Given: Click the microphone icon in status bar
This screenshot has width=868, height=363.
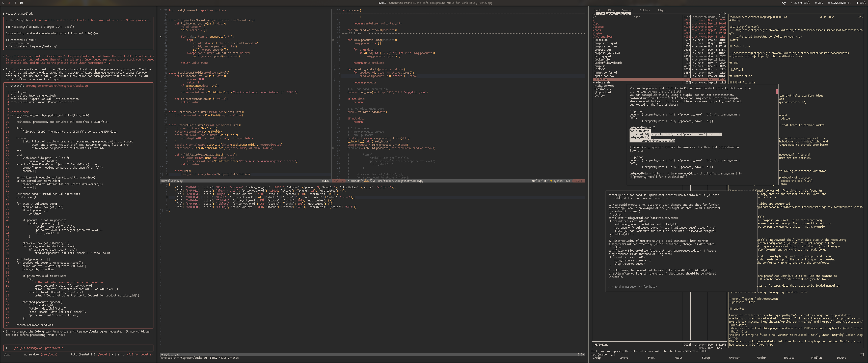Looking at the screenshot, I should click(x=801, y=3).
